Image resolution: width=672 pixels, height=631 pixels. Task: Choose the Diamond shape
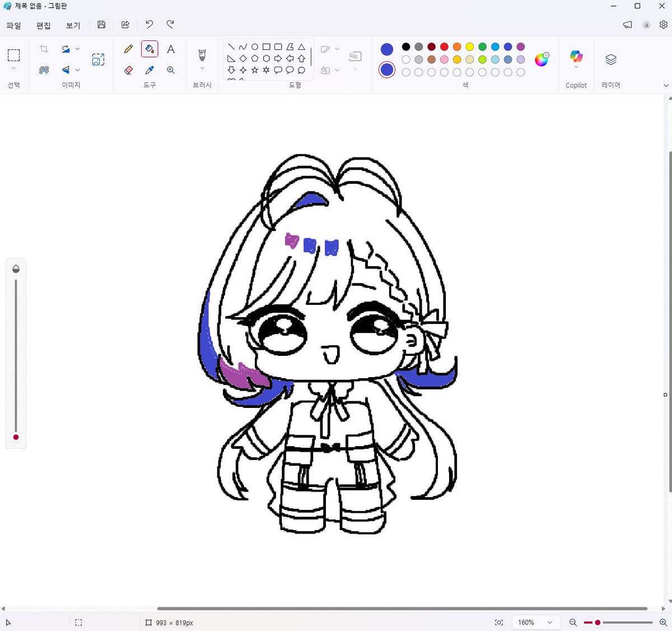[243, 58]
